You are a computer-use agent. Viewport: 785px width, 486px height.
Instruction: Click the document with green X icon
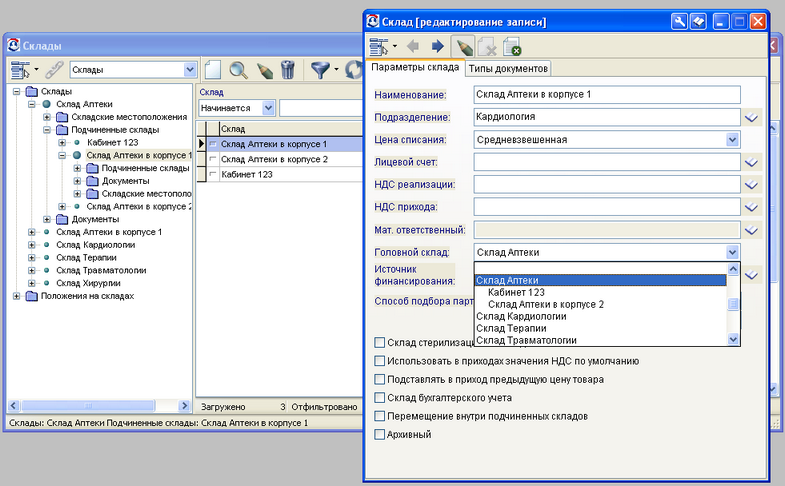pyautogui.click(x=513, y=47)
